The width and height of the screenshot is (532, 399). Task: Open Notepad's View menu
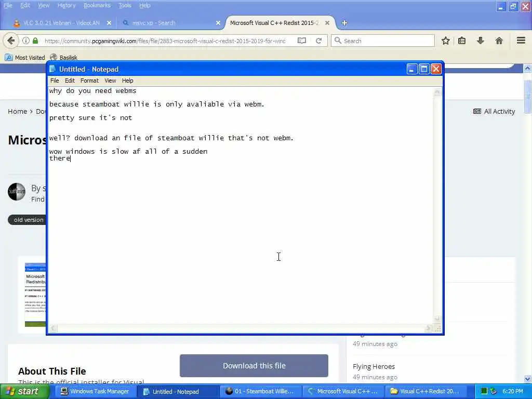[110, 81]
